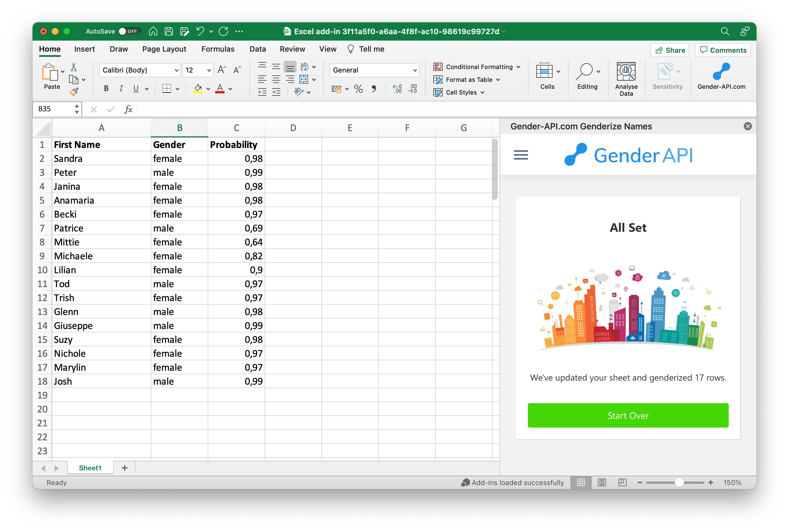Click the Share button
This screenshot has width=789, height=532.
tap(670, 50)
